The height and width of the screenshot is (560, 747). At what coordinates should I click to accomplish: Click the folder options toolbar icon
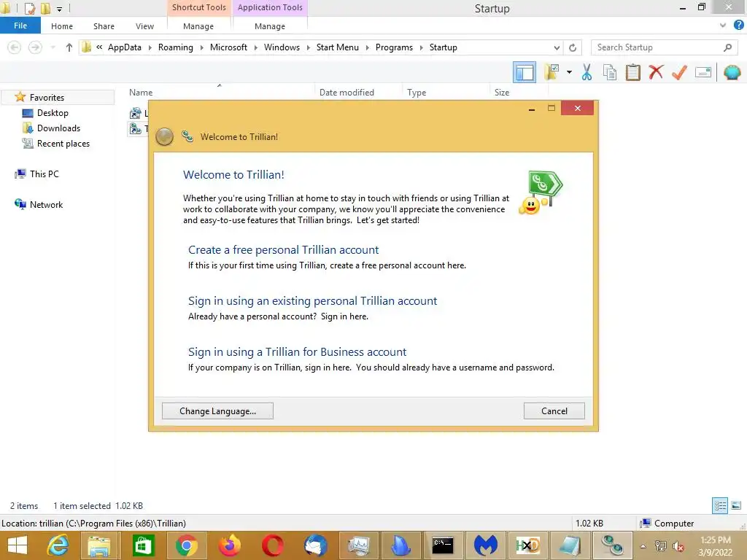click(551, 72)
